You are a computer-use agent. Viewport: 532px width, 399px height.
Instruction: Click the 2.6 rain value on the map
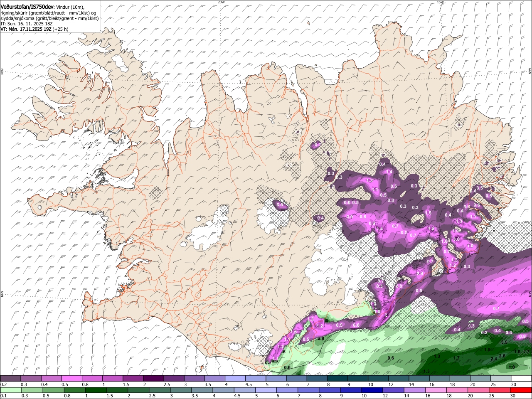pos(502,356)
